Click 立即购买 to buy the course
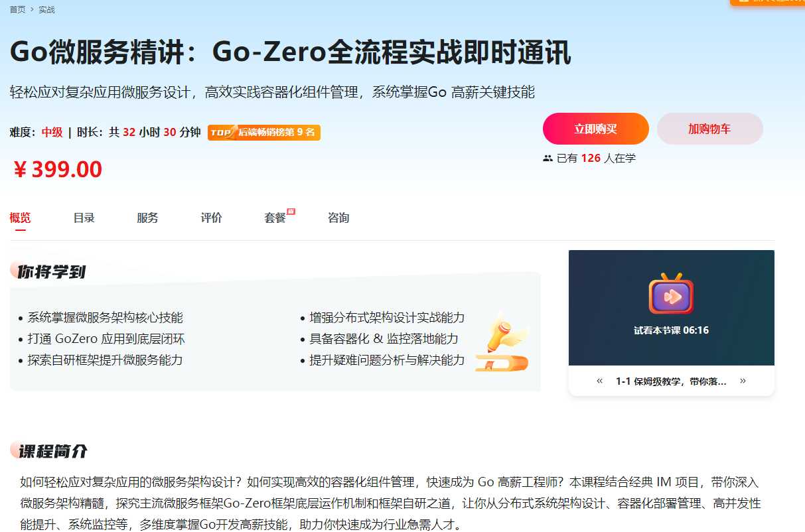 (595, 129)
